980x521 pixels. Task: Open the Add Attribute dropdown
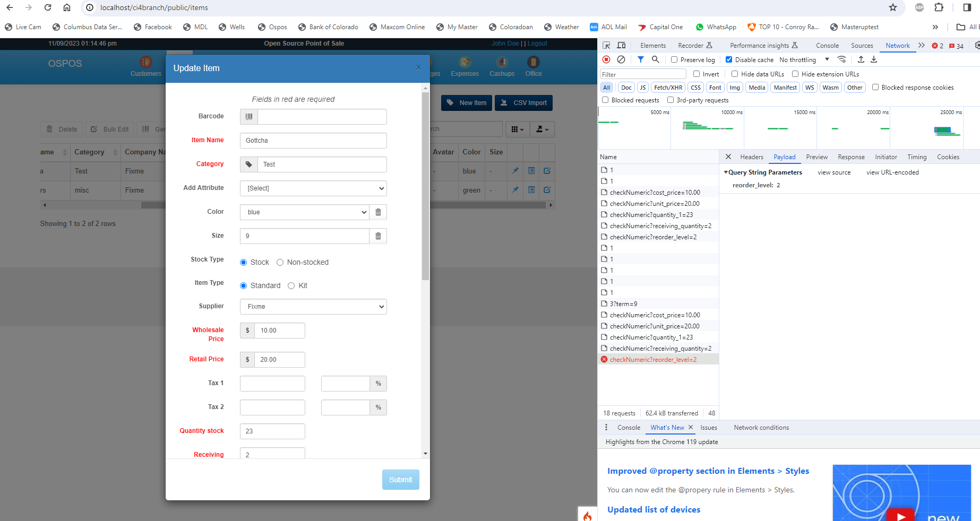313,188
